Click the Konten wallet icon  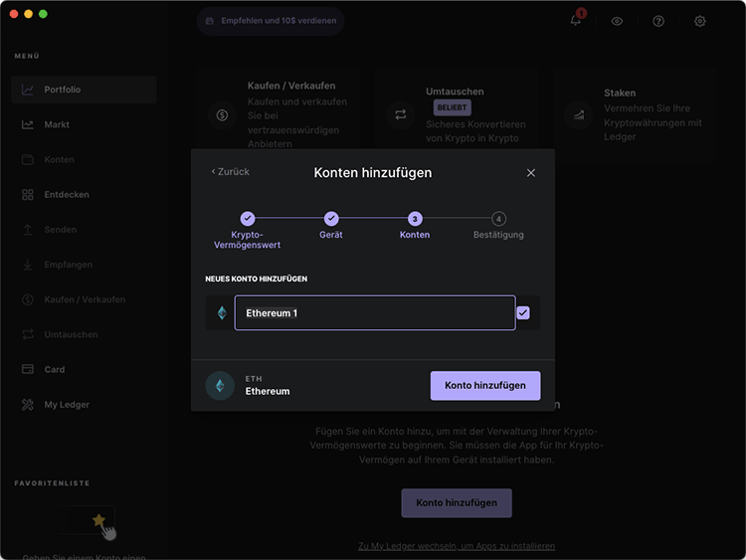28,159
